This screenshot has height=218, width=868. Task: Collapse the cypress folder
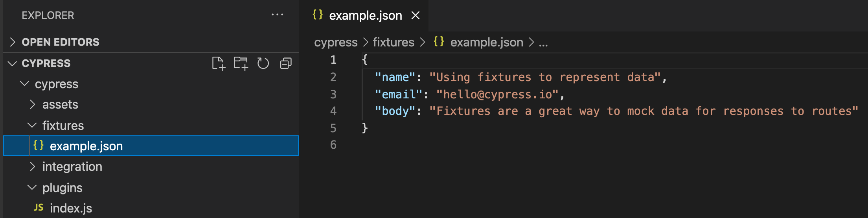pyautogui.click(x=25, y=84)
